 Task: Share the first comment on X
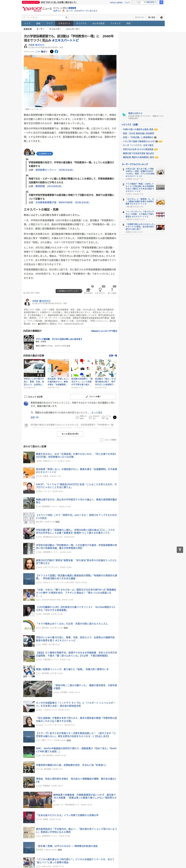click(x=115, y=417)
